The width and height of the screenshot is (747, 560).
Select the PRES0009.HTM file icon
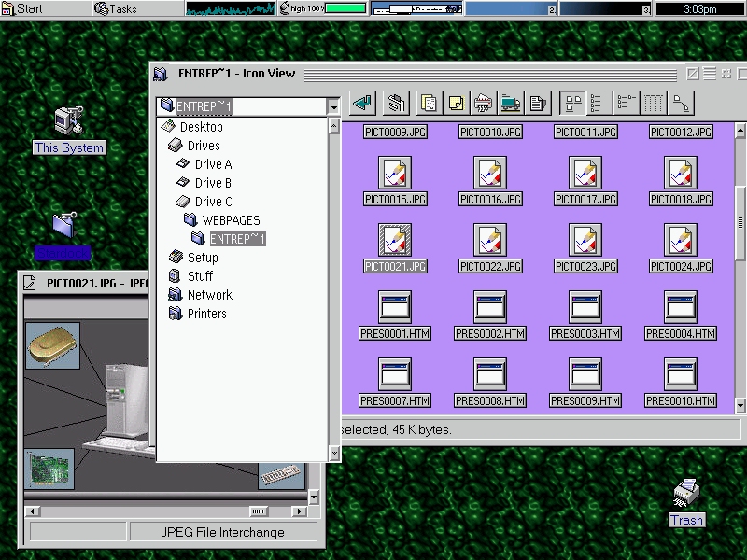coord(585,374)
